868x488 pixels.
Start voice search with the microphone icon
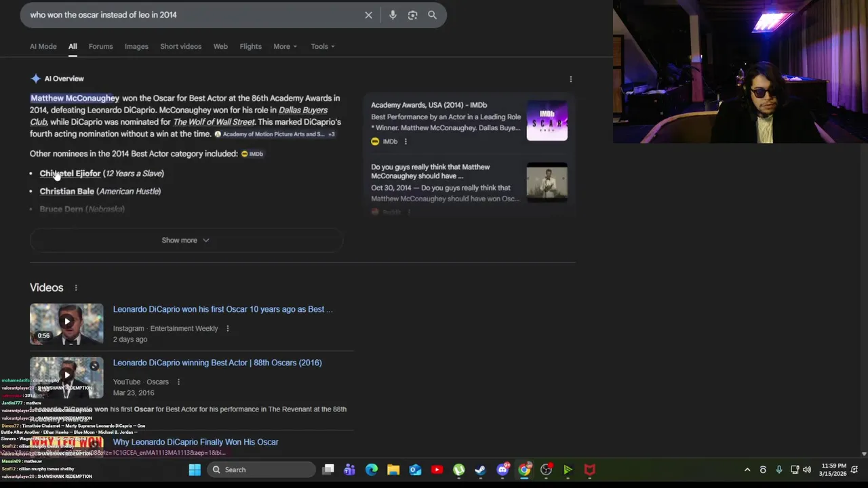(393, 15)
